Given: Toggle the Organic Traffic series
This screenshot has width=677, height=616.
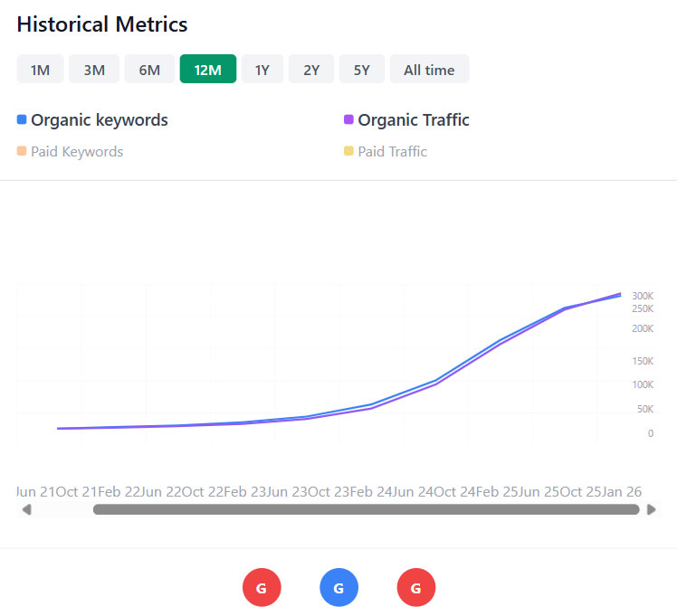Looking at the screenshot, I should pyautogui.click(x=414, y=120).
